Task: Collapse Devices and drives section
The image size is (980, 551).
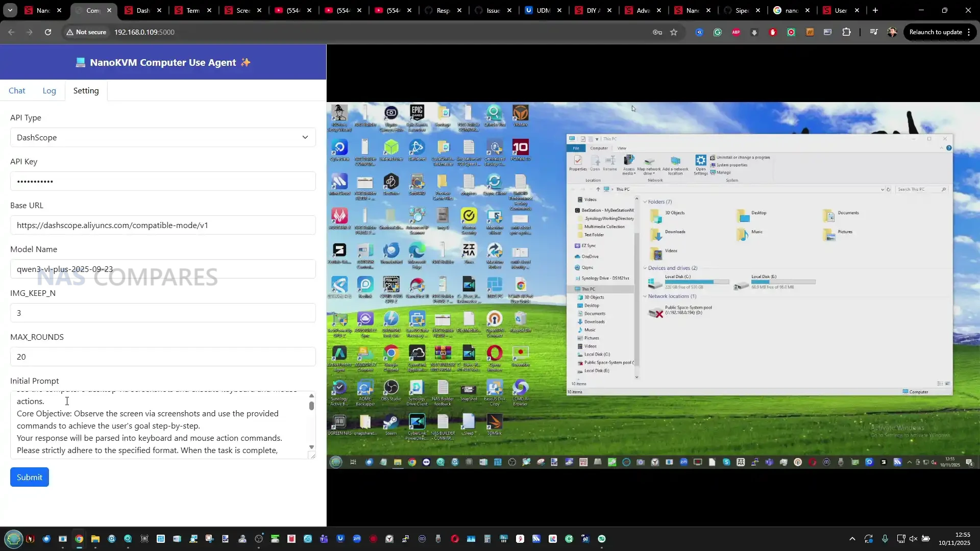Action: pos(645,268)
